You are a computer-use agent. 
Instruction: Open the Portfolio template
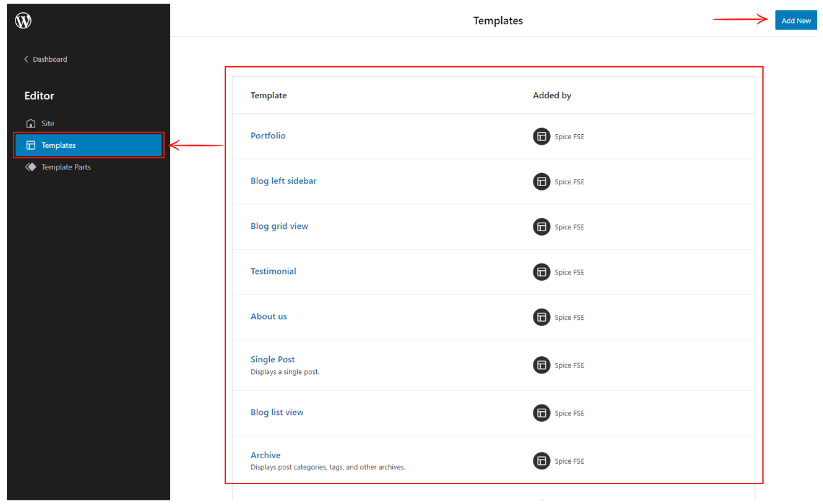tap(268, 135)
